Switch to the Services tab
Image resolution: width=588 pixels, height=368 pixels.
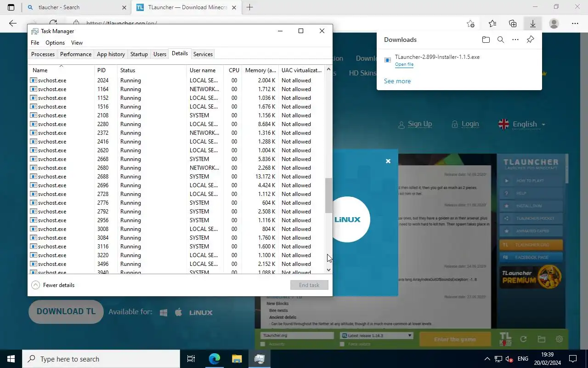(203, 54)
